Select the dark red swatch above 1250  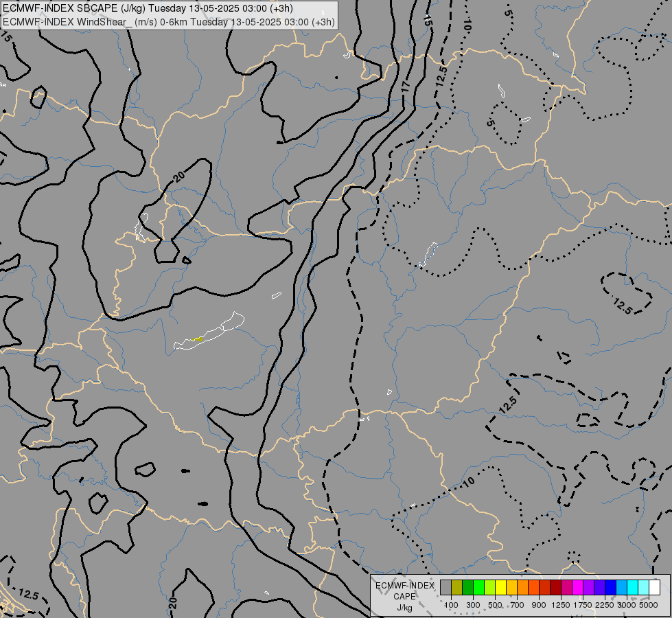coord(556,588)
